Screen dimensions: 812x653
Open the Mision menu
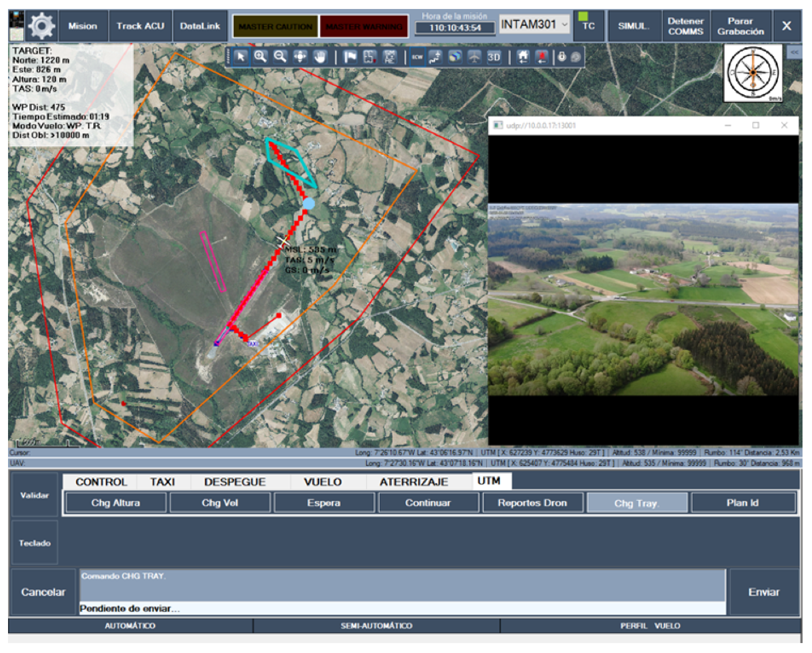click(82, 26)
